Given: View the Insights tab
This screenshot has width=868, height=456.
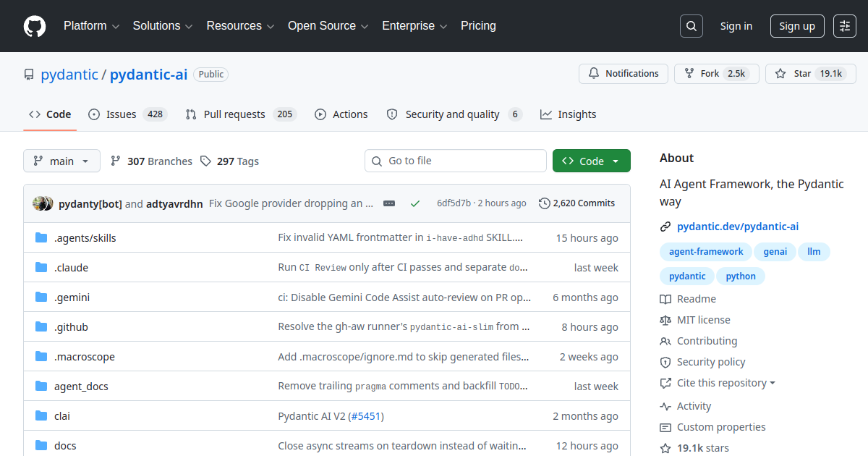Looking at the screenshot, I should (569, 114).
